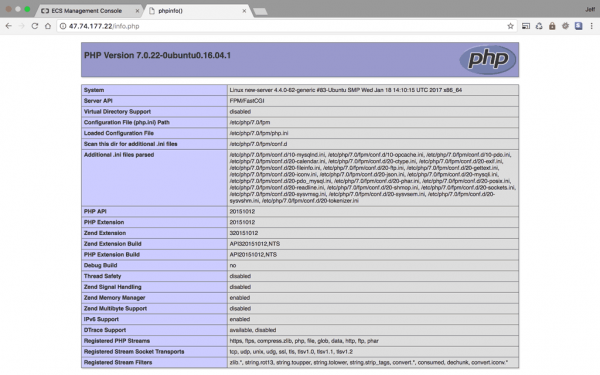Click the /etc/php/7.0/fpm/php.ini value
Screen dimensions: 600x375
point(259,133)
